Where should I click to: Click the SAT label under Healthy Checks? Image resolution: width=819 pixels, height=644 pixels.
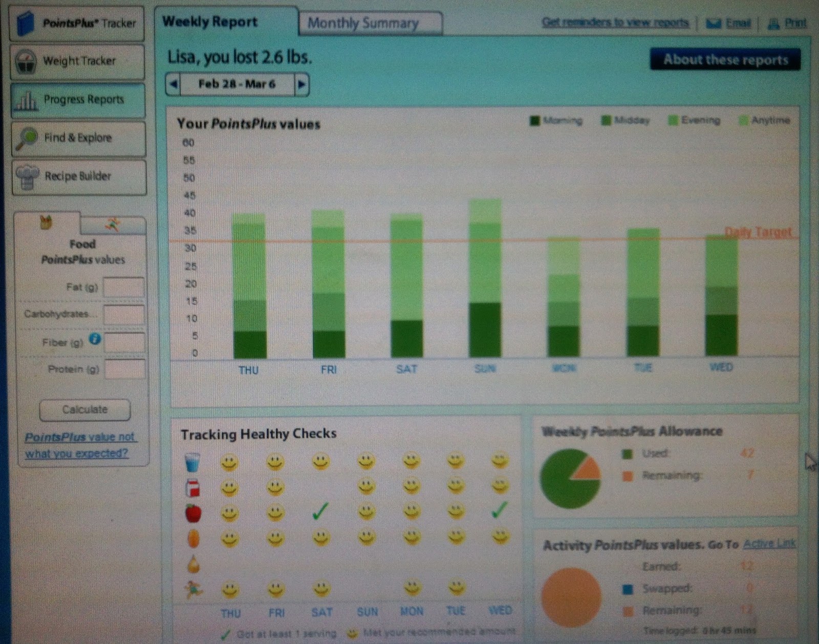click(322, 612)
